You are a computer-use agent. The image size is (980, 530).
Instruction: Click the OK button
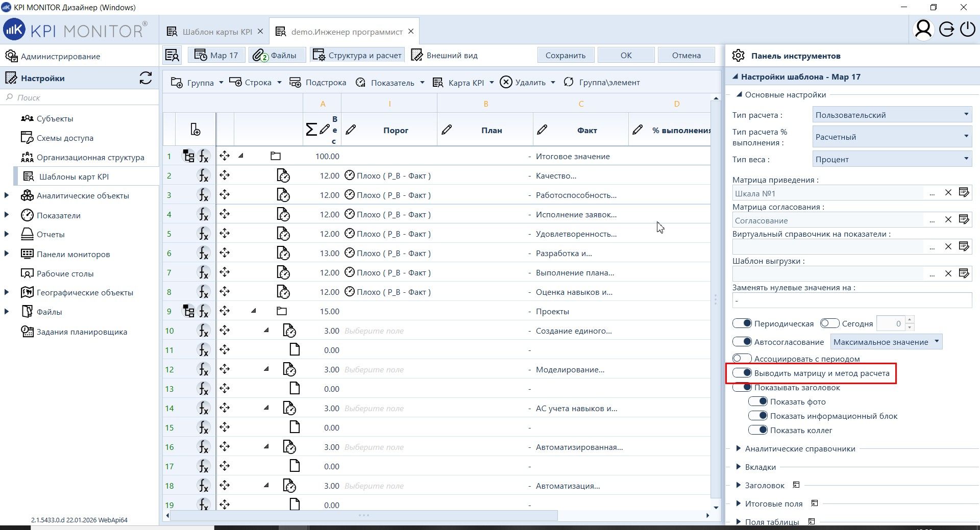[626, 55]
